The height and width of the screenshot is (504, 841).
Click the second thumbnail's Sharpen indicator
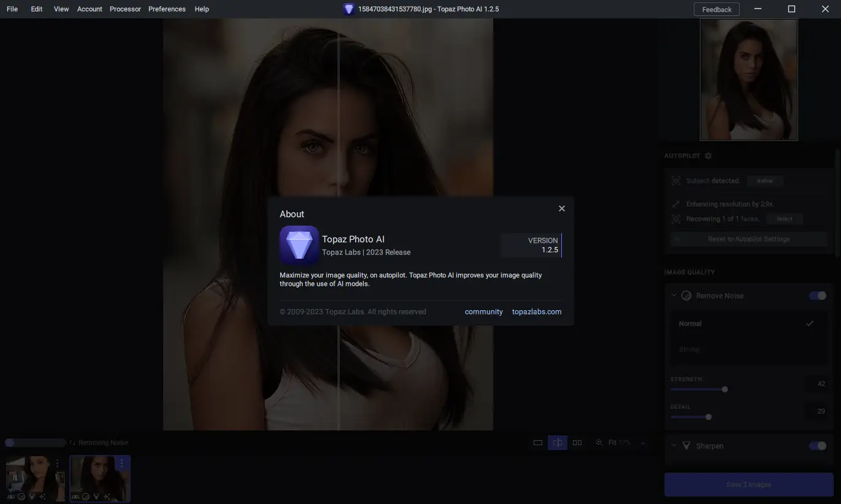96,497
